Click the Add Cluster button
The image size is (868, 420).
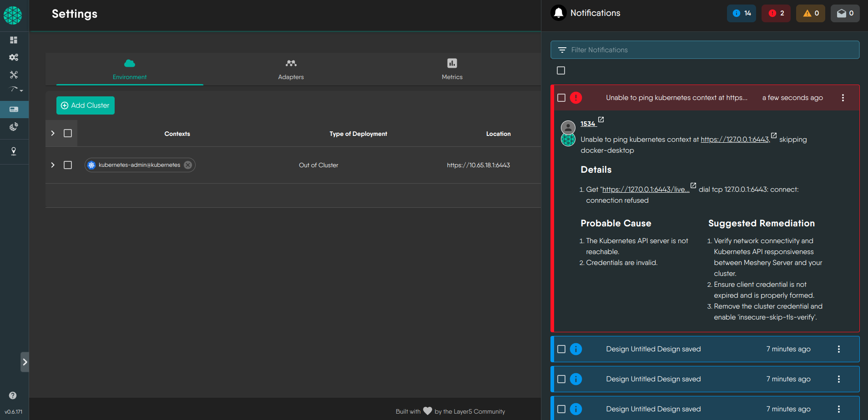point(86,105)
